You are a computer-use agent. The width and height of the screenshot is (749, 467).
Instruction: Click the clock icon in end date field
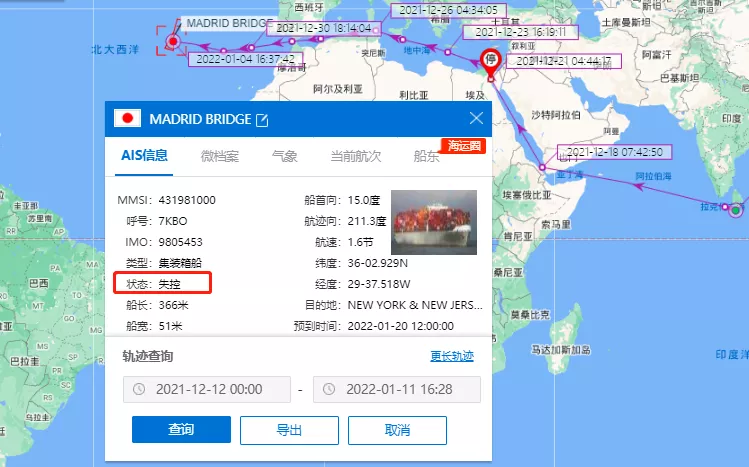pos(329,389)
